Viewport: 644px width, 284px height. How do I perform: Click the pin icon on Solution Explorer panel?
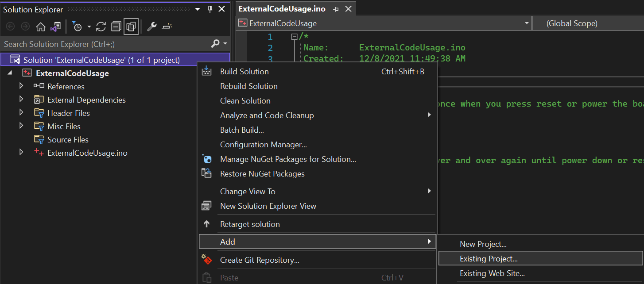pyautogui.click(x=209, y=8)
